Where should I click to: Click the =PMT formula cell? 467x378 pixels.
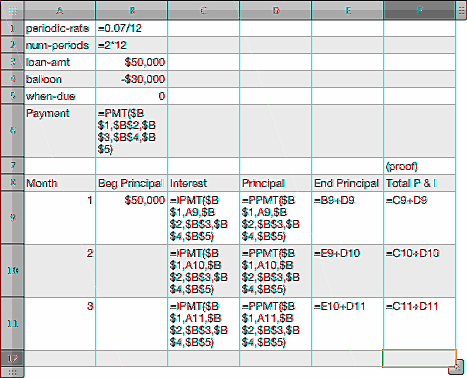[132, 131]
